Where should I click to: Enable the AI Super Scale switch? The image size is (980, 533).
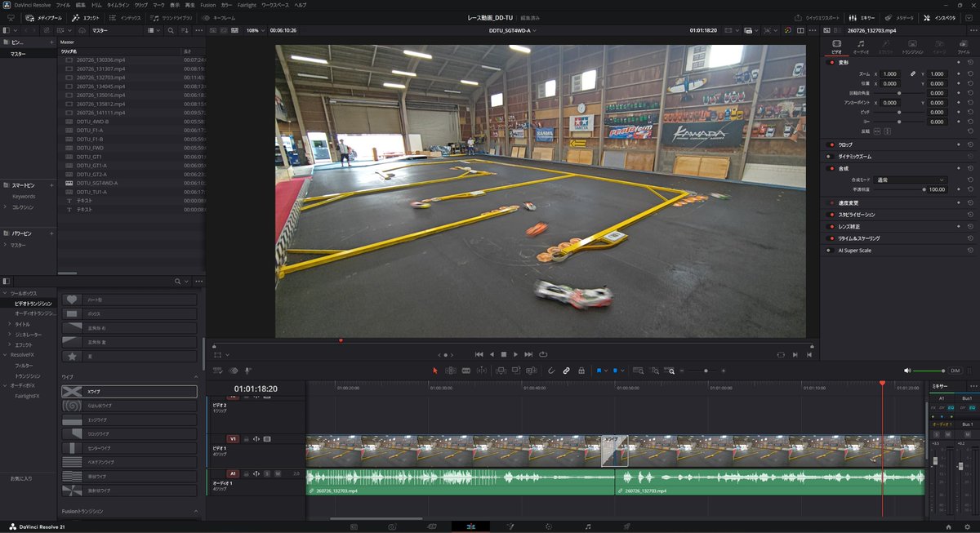[830, 251]
